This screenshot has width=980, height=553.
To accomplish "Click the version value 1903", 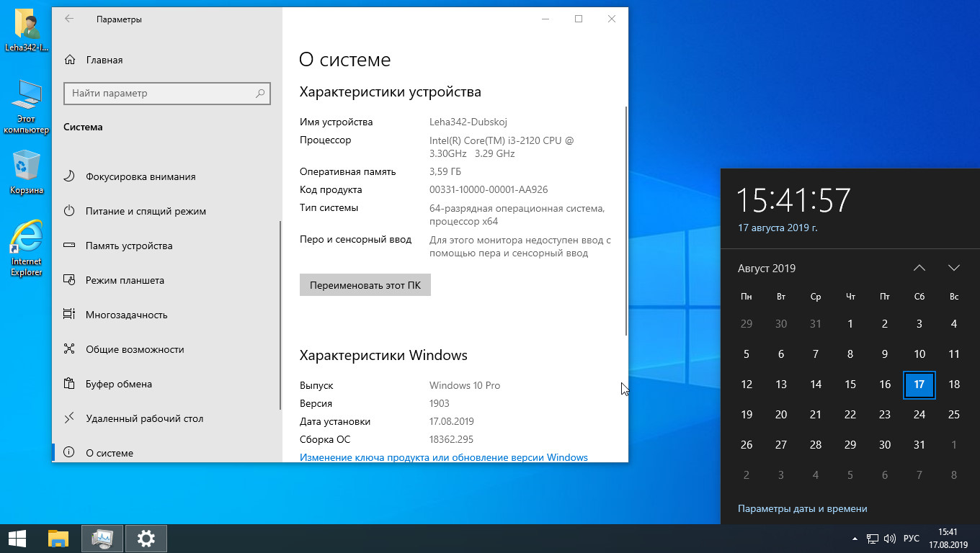I will point(440,403).
